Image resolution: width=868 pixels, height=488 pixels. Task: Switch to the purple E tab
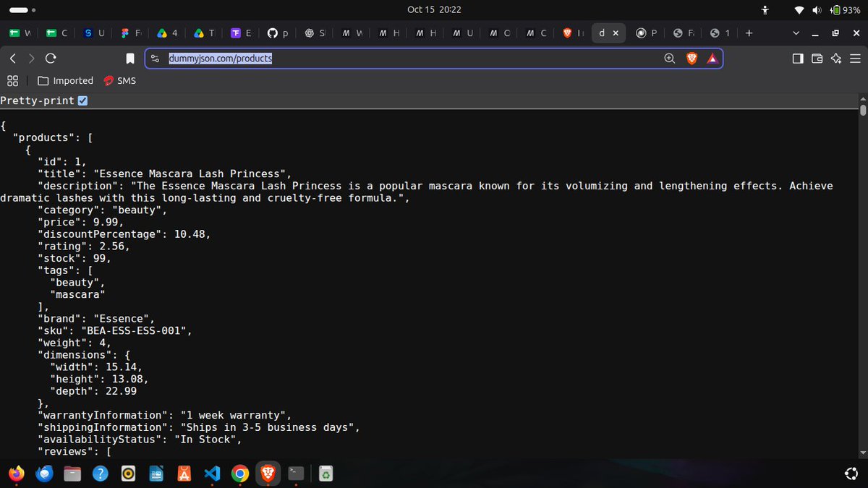point(242,33)
